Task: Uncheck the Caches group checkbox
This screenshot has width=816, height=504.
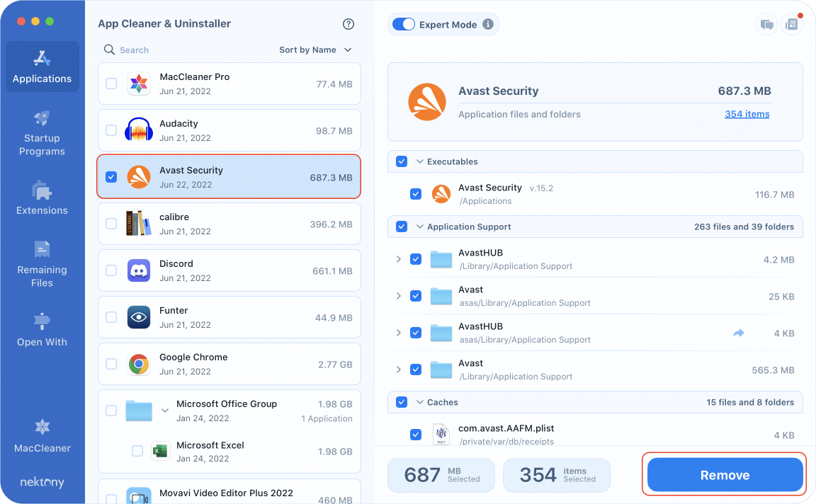Action: pos(402,402)
